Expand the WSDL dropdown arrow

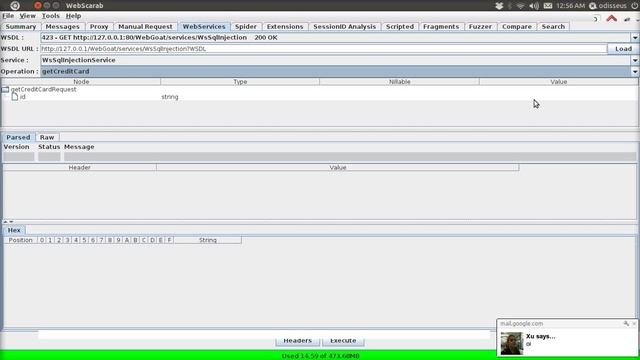coord(635,38)
